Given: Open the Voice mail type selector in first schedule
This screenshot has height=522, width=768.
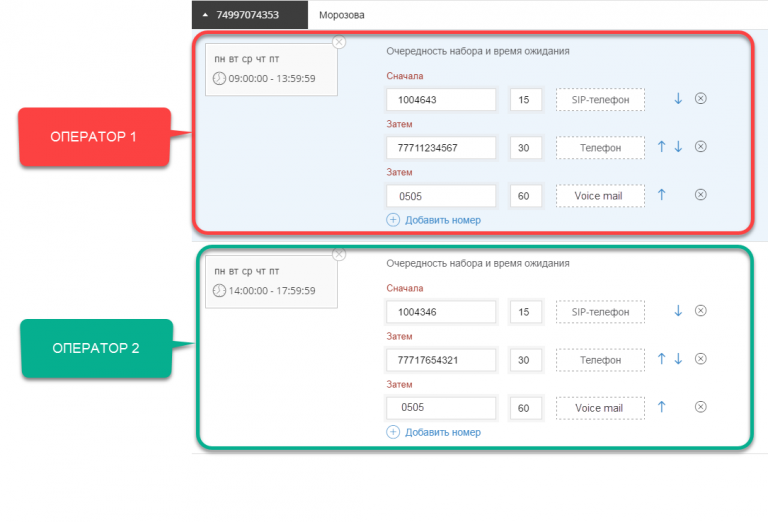Looking at the screenshot, I should click(600, 195).
